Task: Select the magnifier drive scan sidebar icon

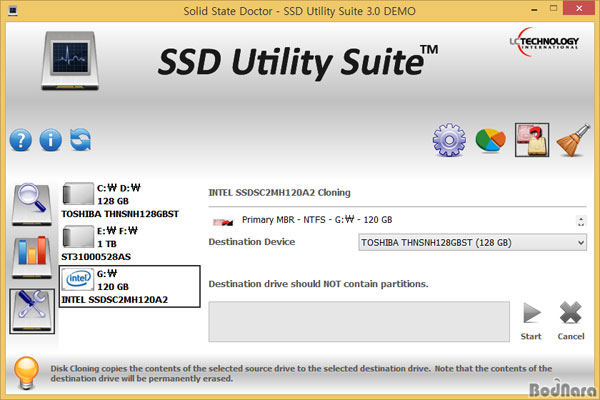Action: [x=32, y=204]
